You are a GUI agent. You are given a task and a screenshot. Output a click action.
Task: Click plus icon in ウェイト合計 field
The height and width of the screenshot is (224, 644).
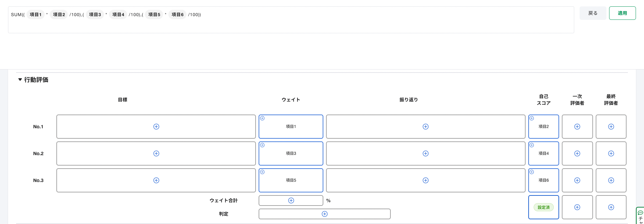click(291, 200)
